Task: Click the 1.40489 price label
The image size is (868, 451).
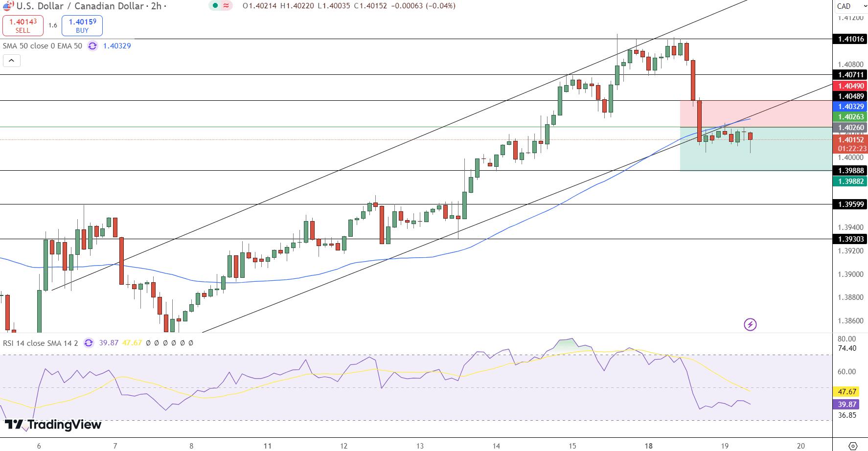Action: click(850, 96)
